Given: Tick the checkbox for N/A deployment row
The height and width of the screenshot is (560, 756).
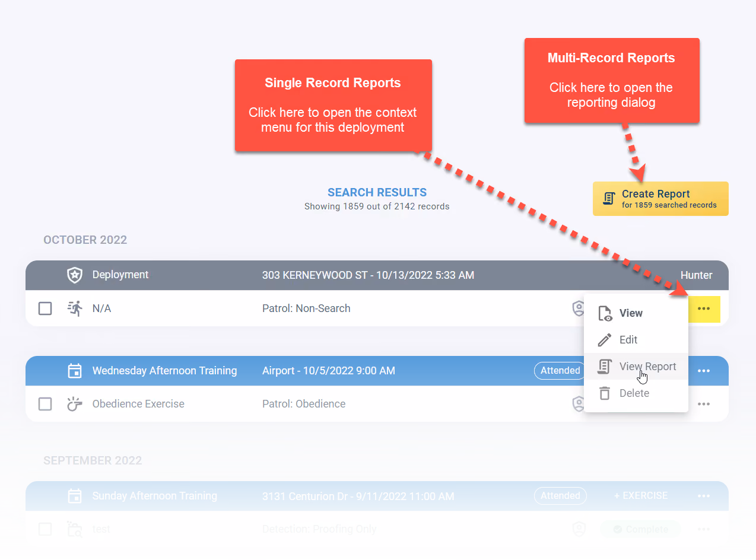Looking at the screenshot, I should click(45, 308).
